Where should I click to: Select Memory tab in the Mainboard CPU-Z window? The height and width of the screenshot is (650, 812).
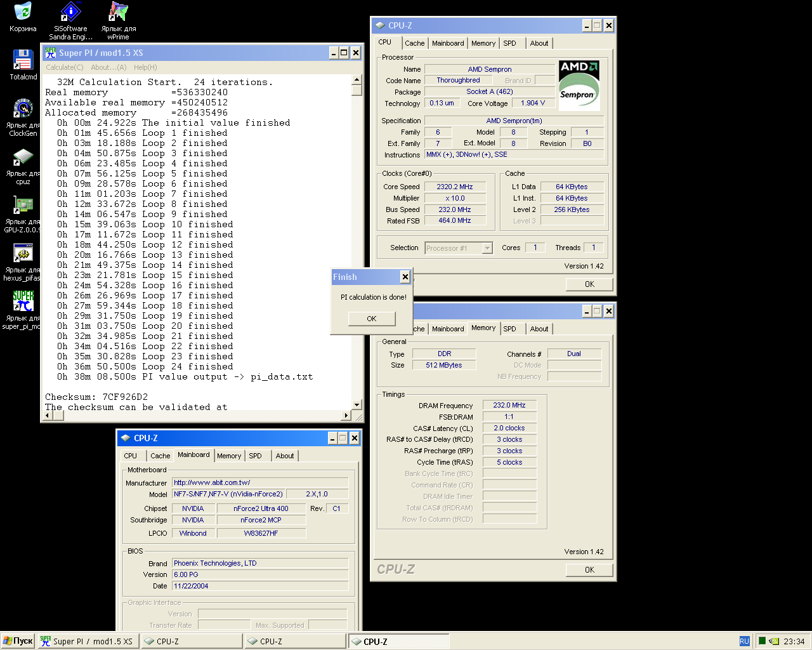tap(229, 456)
